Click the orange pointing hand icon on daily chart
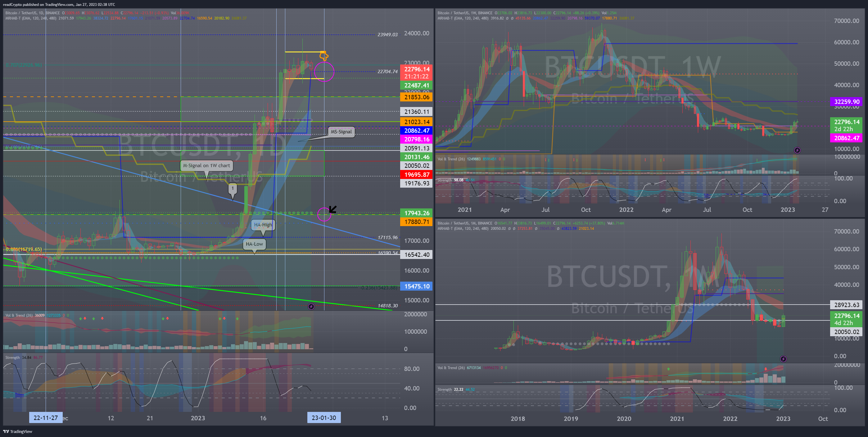This screenshot has width=868, height=437. 323,56
